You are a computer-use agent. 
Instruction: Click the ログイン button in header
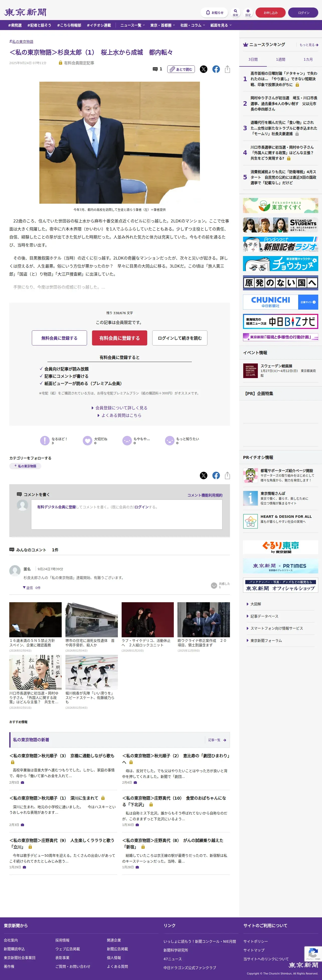303,13
